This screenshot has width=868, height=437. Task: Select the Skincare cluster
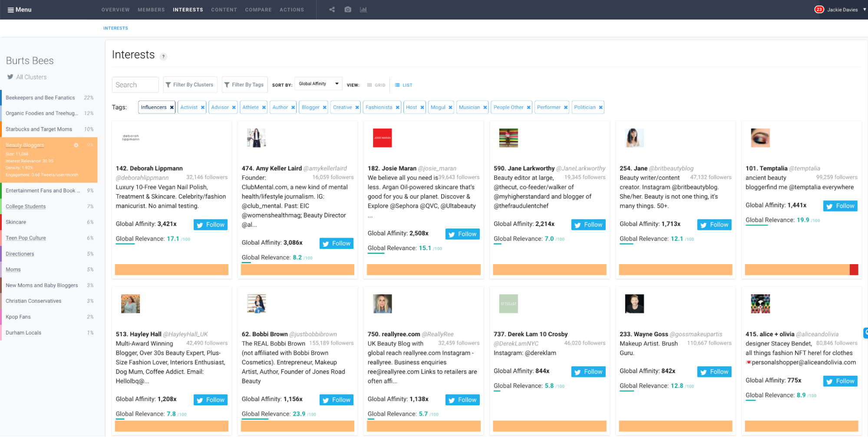pos(49,222)
